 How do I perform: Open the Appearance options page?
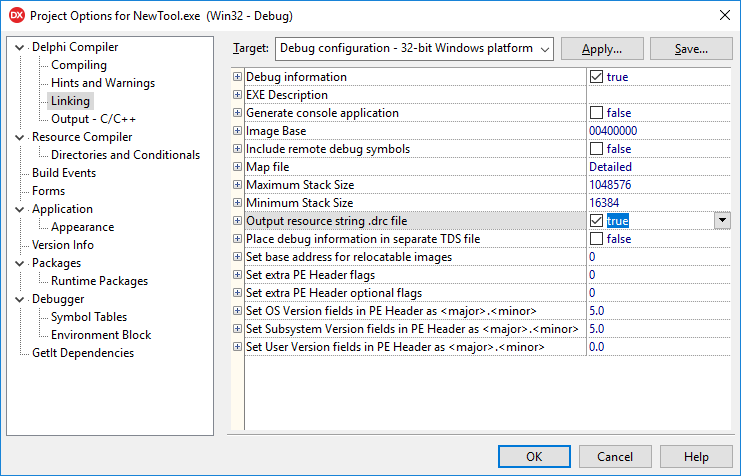(83, 227)
